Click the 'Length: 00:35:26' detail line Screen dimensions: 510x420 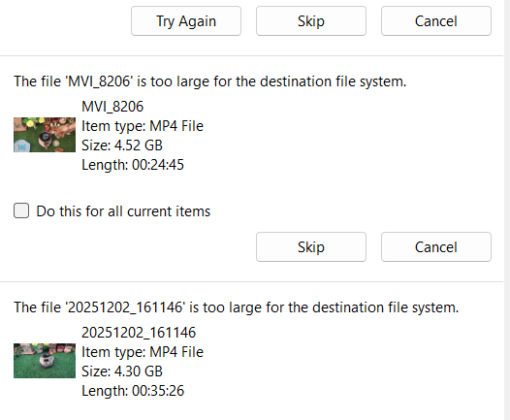pyautogui.click(x=133, y=391)
